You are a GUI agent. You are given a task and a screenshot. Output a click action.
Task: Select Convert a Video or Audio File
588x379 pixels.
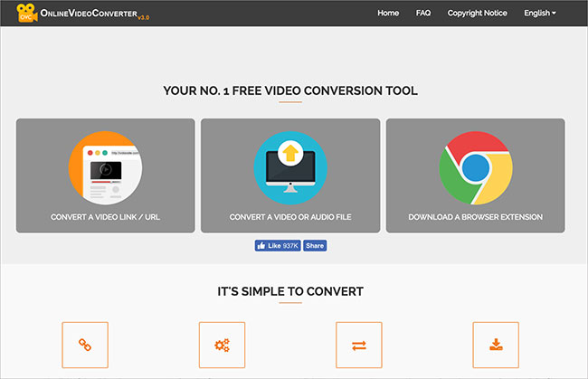(290, 175)
